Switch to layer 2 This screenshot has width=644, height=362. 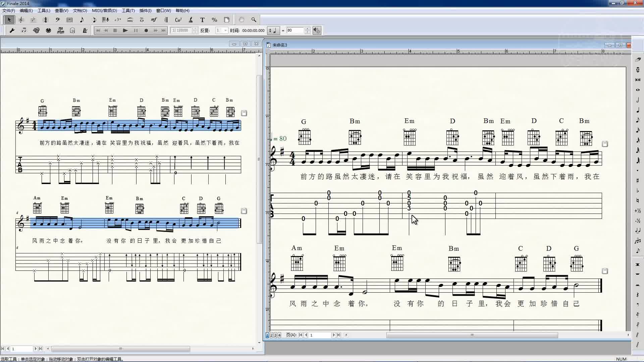pos(271,335)
